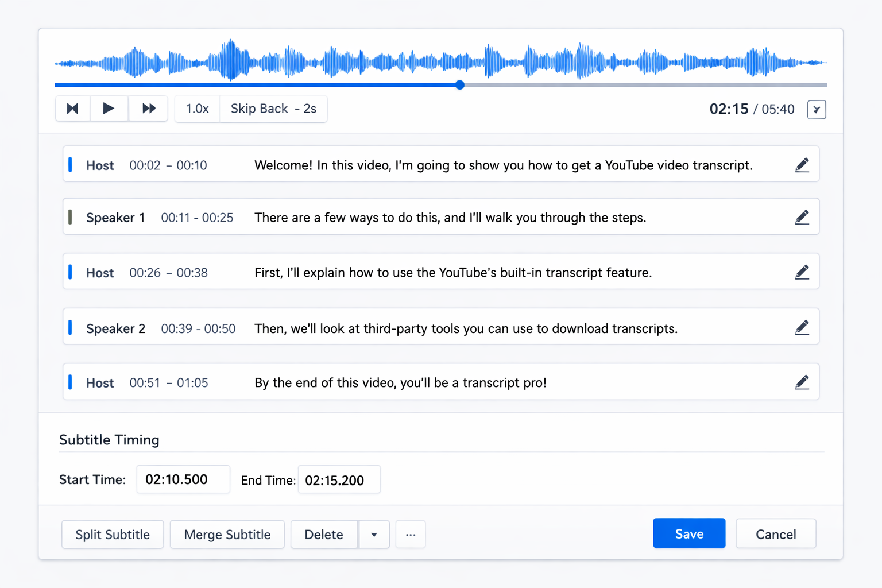This screenshot has width=882, height=588.
Task: Open the 1.0x playback speed selector
Action: tap(197, 109)
